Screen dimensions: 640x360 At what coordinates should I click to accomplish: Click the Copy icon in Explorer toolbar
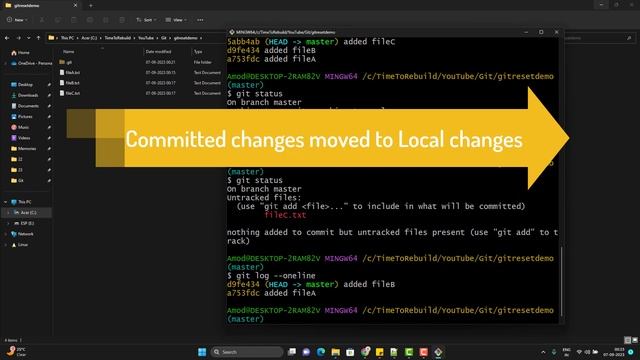point(58,20)
